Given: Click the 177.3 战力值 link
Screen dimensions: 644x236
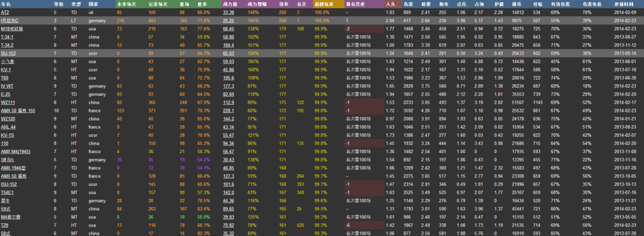Looking at the screenshot, I should coord(229,86).
